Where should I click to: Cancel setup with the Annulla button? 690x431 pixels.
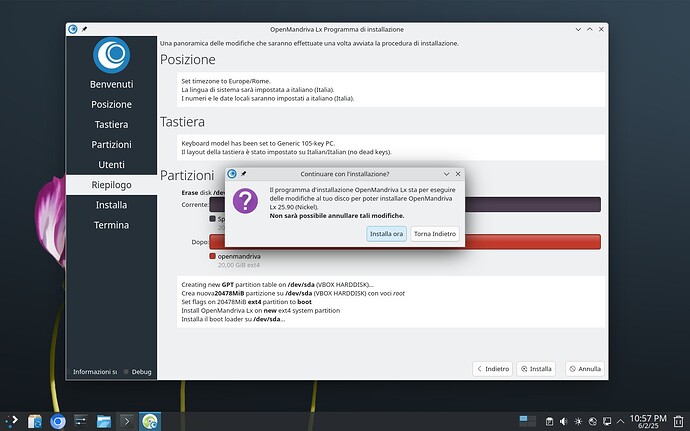click(585, 369)
